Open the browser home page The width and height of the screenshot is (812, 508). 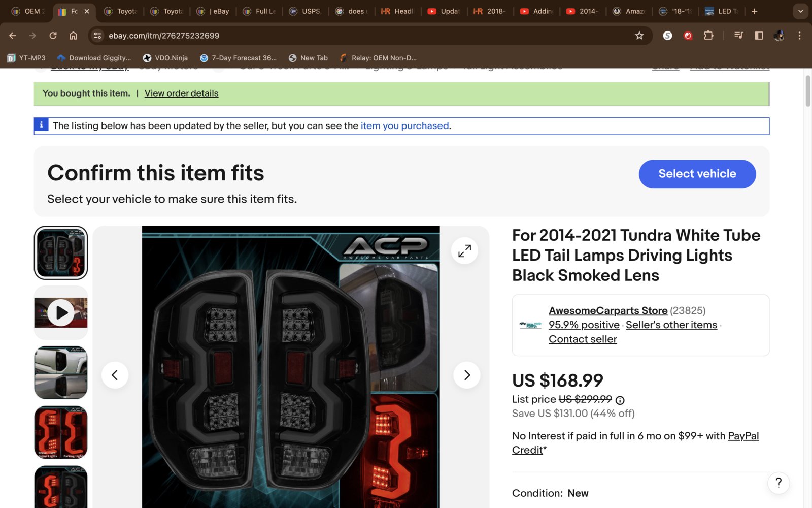73,36
